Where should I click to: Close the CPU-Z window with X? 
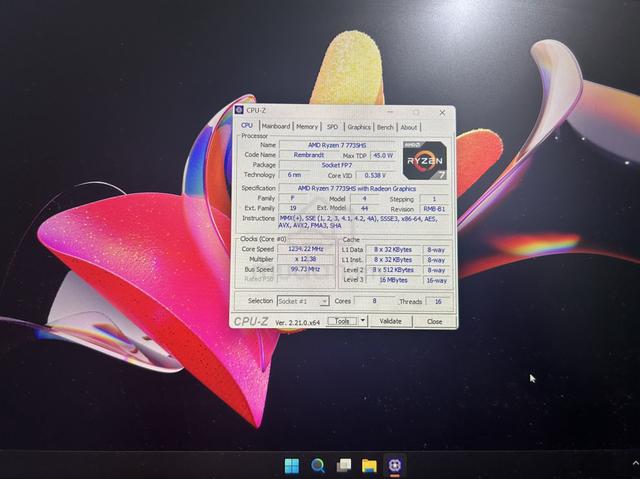(442, 113)
